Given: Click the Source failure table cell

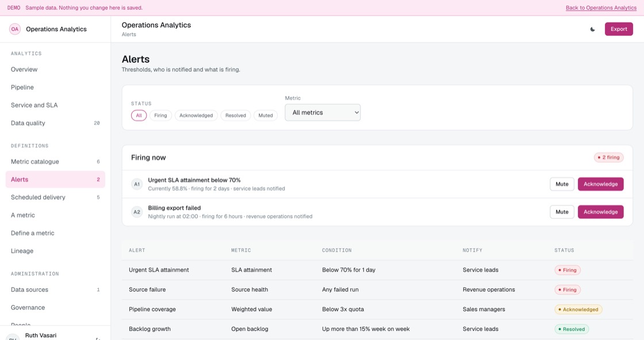Looking at the screenshot, I should [x=147, y=290].
